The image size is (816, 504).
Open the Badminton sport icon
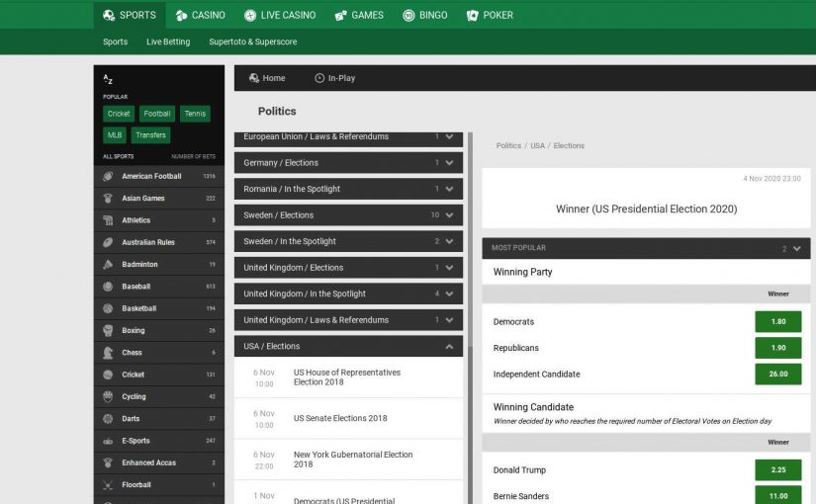108,265
